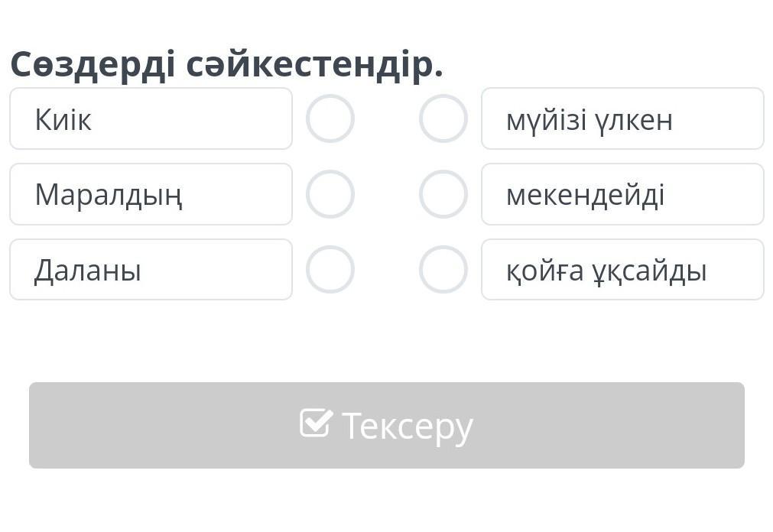Click the қойға ұқсайды answer box
Screen dimensions: 773x532
(622, 269)
